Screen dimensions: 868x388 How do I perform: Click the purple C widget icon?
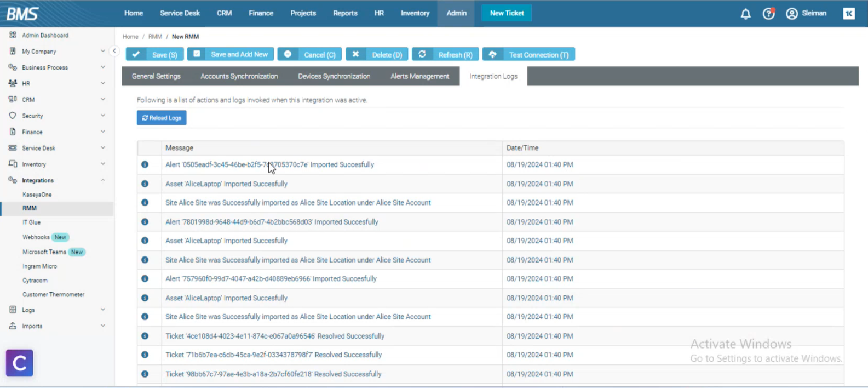[x=20, y=363]
